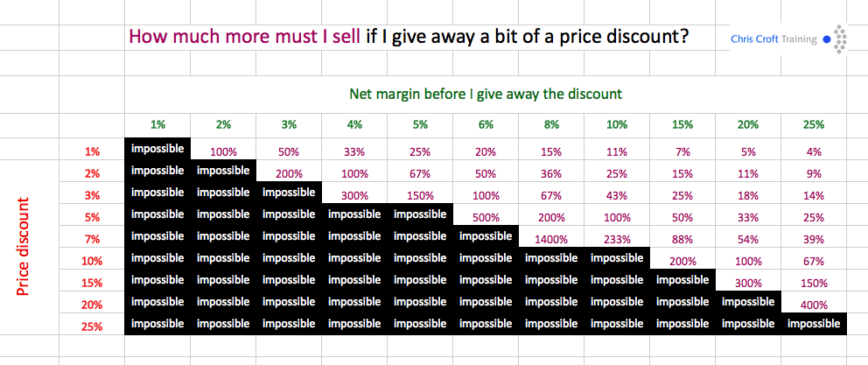Click the green 8% column header

[552, 125]
